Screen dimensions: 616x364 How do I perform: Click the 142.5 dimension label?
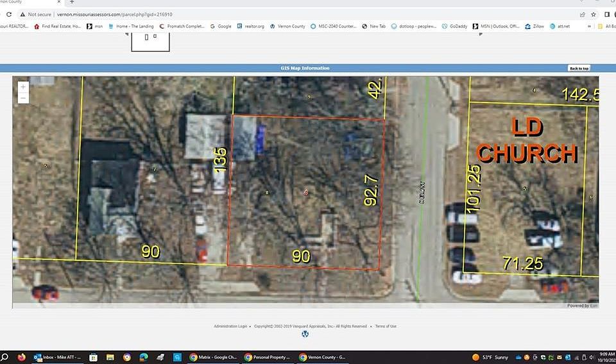pyautogui.click(x=580, y=95)
